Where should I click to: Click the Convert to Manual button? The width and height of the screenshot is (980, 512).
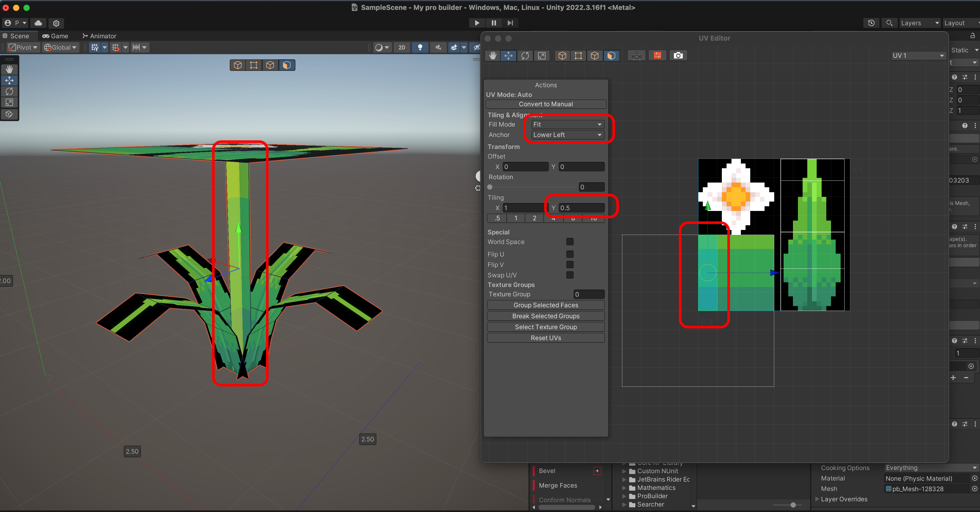545,104
